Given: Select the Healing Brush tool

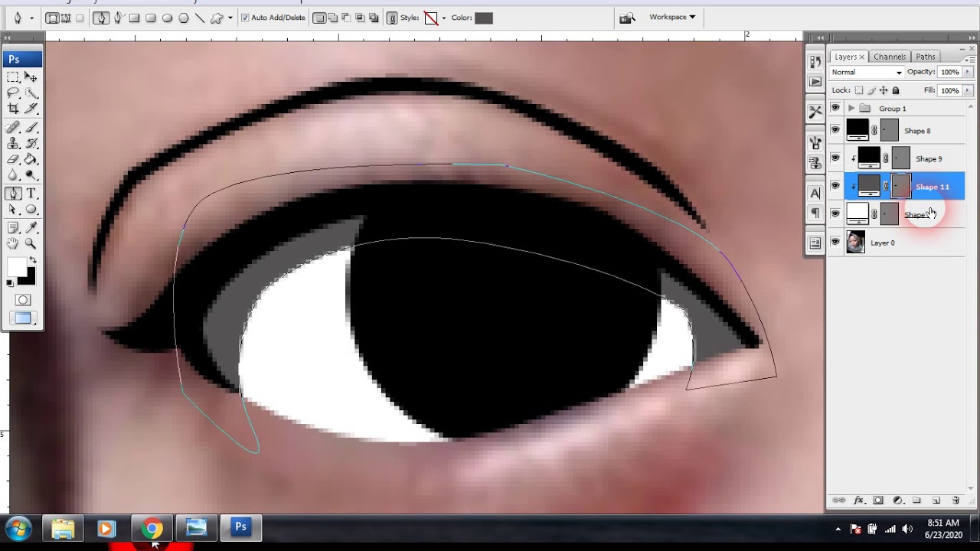Looking at the screenshot, I should (x=13, y=127).
